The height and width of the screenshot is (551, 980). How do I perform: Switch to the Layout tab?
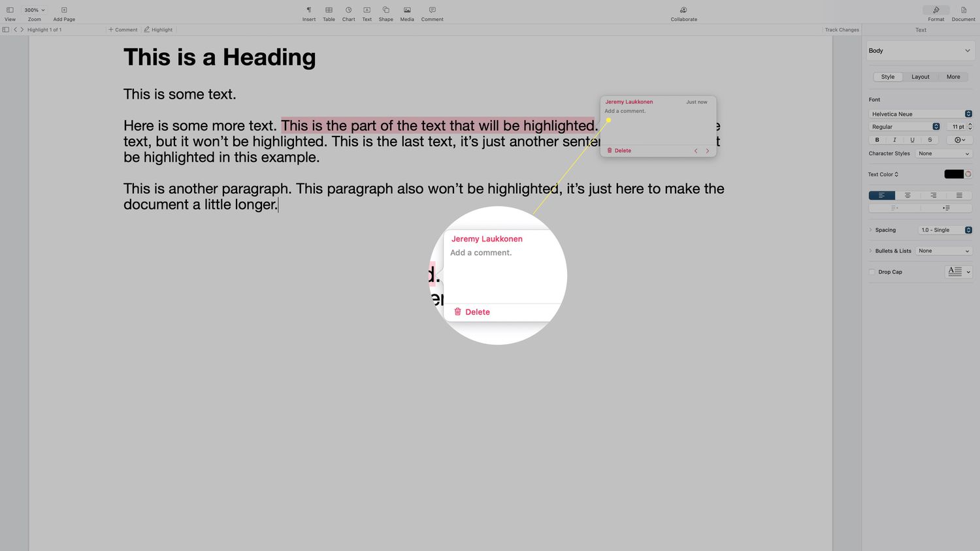920,77
